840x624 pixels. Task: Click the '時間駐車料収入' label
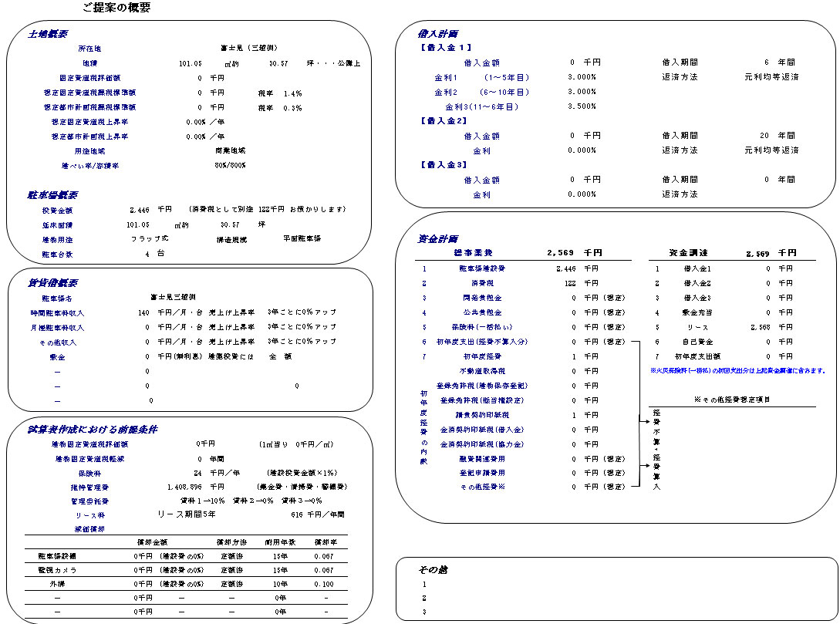(x=57, y=313)
